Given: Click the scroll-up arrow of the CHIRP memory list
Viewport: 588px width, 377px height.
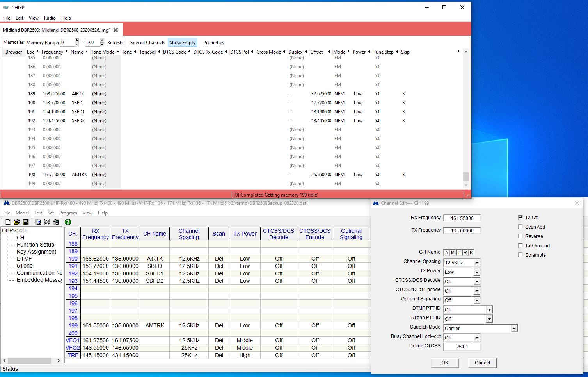Looking at the screenshot, I should coord(466,52).
